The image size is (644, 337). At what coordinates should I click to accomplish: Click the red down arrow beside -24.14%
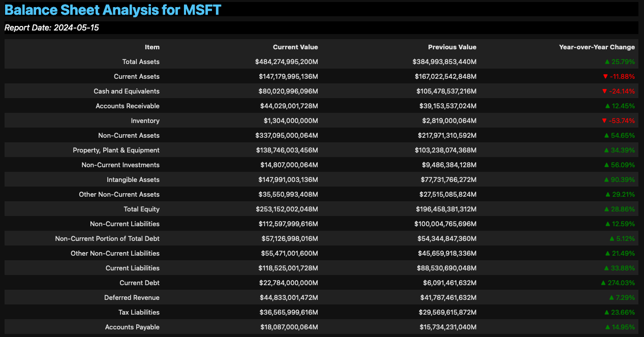(604, 91)
